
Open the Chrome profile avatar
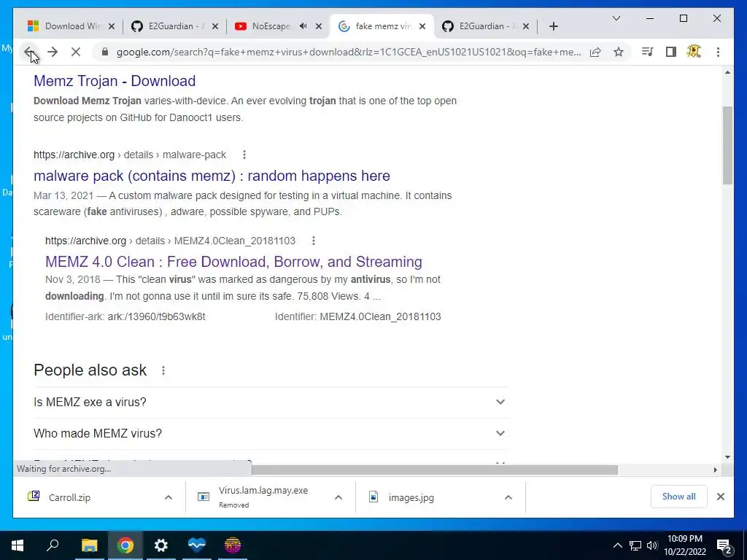(694, 52)
